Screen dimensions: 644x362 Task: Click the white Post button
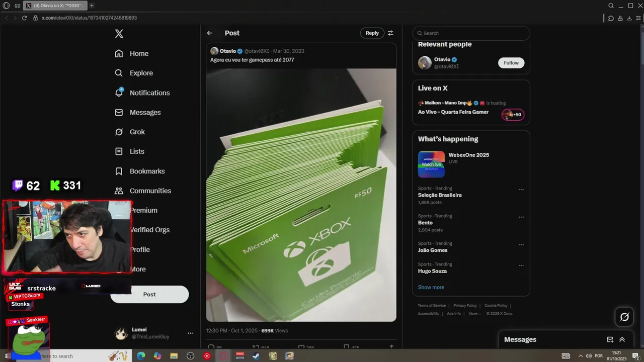[149, 294]
